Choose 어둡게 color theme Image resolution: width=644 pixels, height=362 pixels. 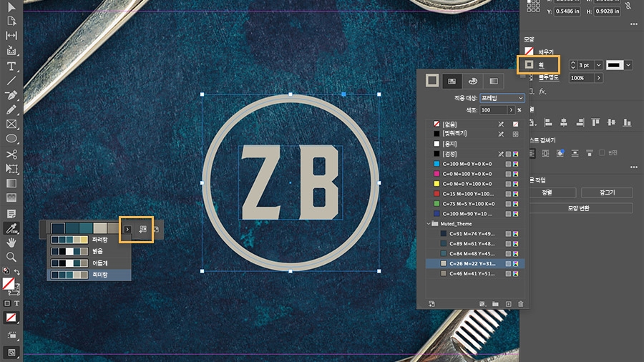pos(89,263)
